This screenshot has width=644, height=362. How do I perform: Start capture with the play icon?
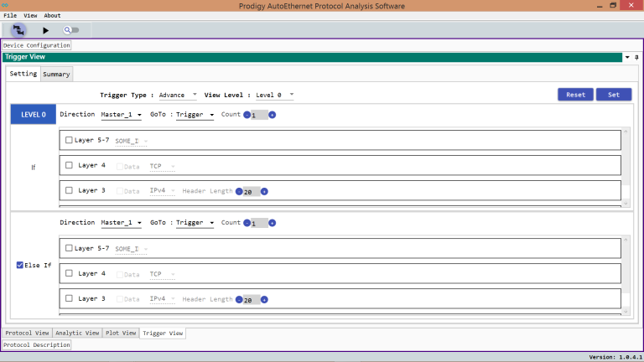point(45,30)
